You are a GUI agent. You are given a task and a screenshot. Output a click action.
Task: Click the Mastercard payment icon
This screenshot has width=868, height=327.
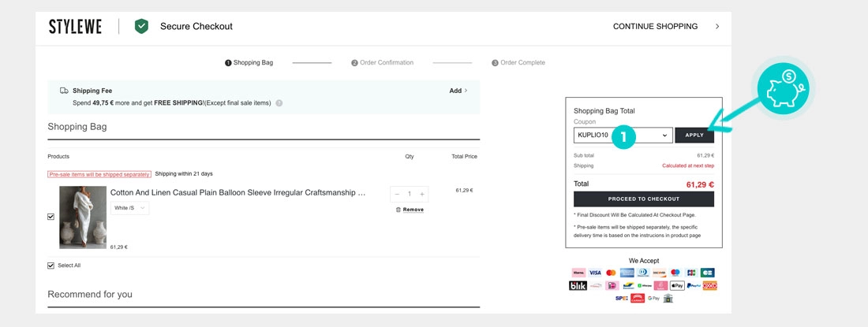tap(611, 273)
